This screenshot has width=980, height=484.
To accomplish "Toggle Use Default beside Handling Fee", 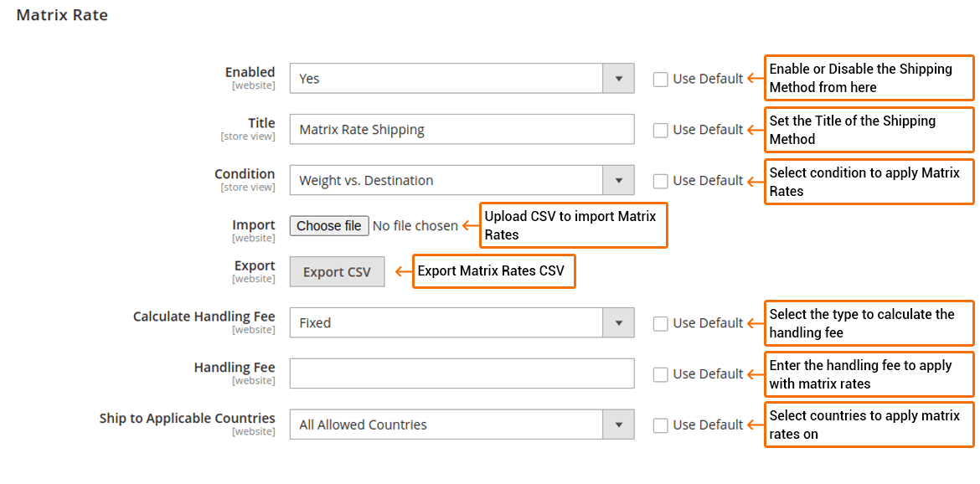I will pos(660,373).
